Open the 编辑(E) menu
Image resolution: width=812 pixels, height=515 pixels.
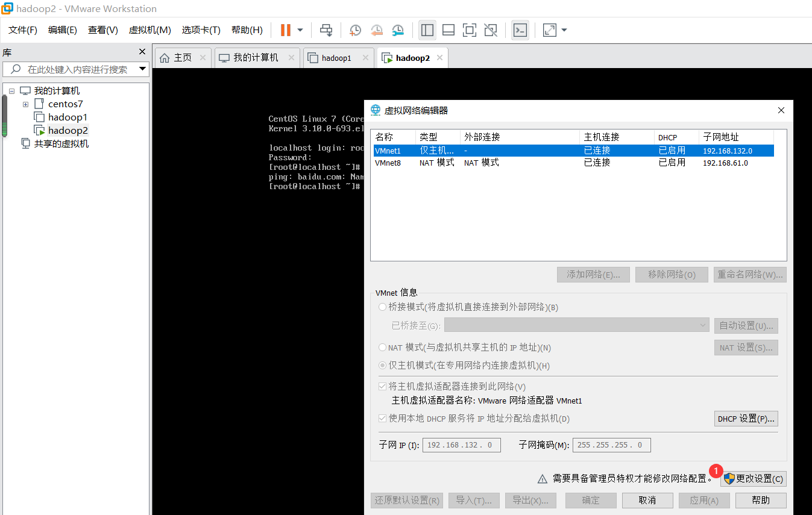point(63,30)
